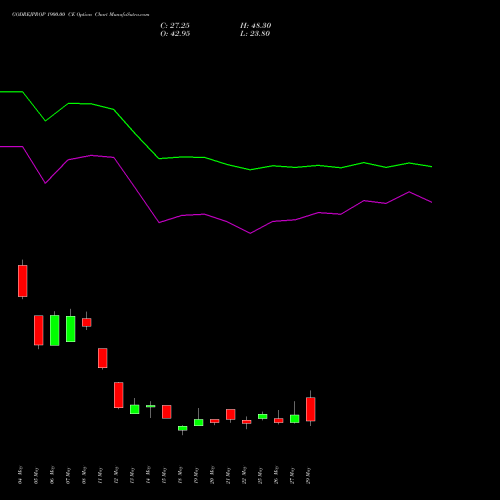This screenshot has width=500, height=500.
Task: Click the '12 May' date axis label
Action: (116, 475)
